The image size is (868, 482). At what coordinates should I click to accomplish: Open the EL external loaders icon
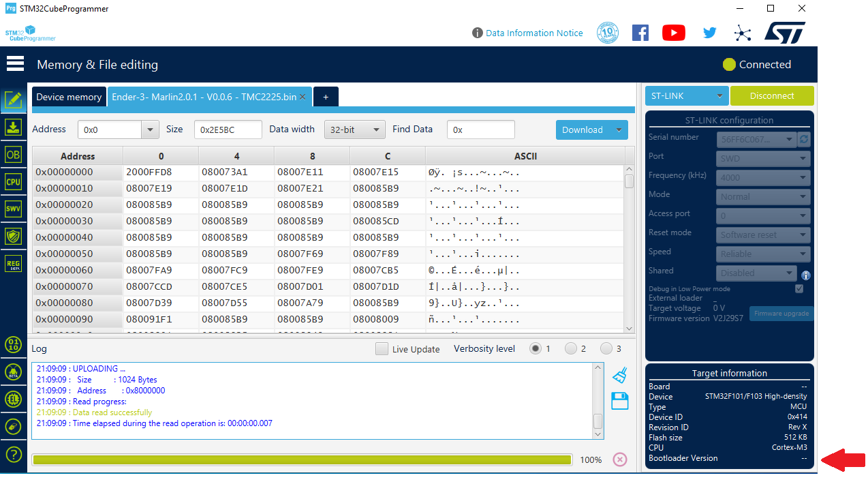tap(14, 399)
